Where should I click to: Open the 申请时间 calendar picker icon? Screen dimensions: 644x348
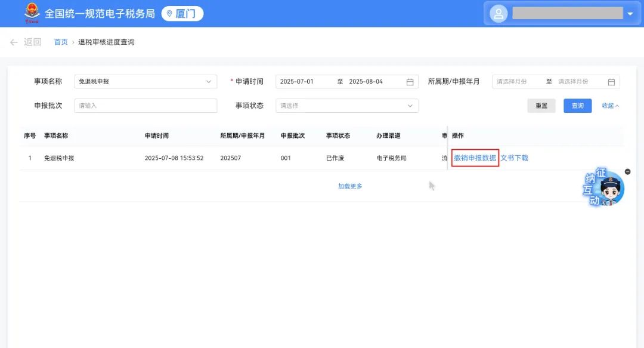410,81
